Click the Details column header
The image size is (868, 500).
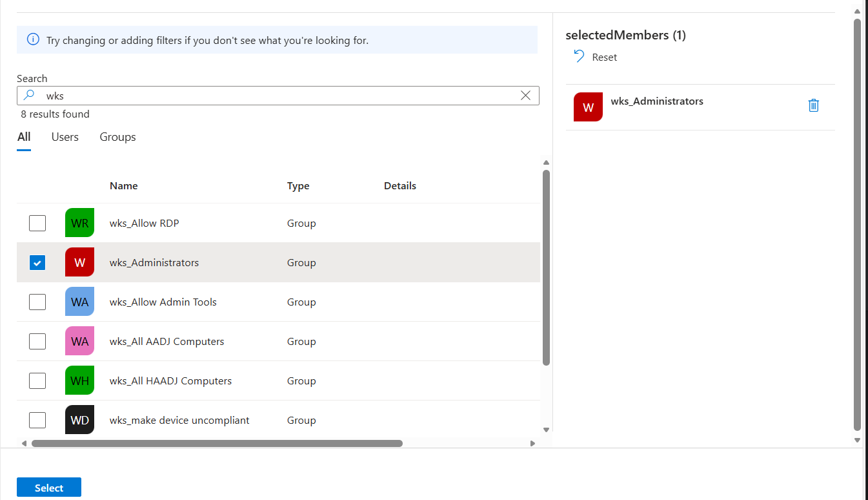tap(400, 185)
